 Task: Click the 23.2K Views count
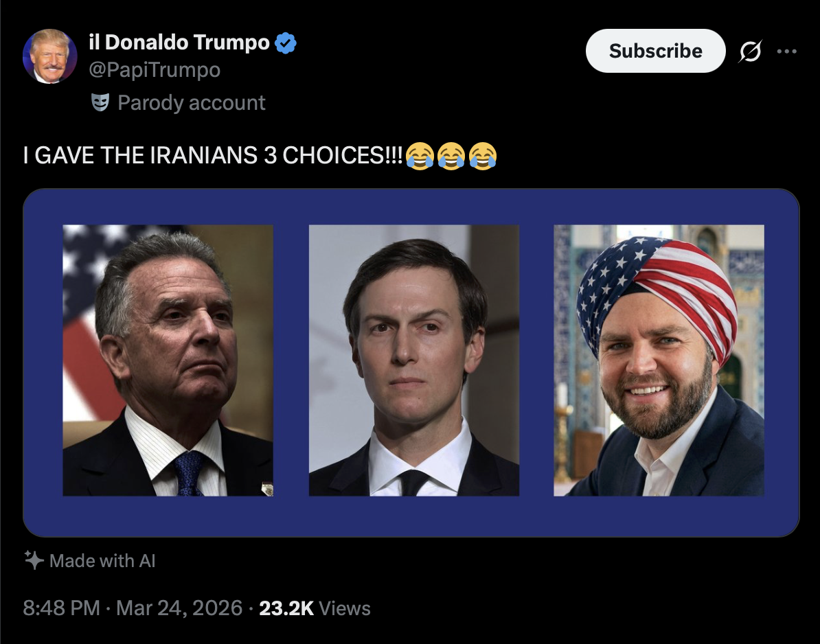click(315, 608)
